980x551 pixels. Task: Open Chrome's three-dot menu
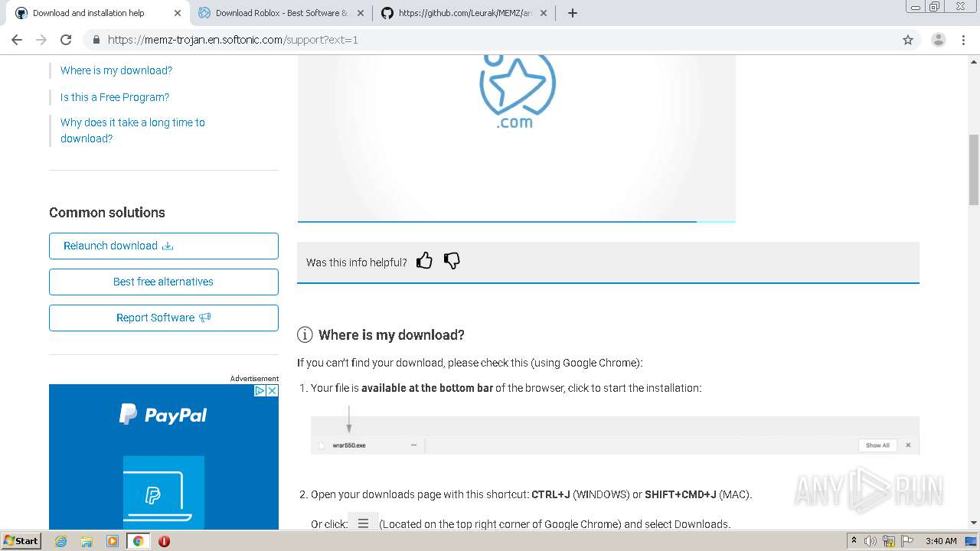963,40
